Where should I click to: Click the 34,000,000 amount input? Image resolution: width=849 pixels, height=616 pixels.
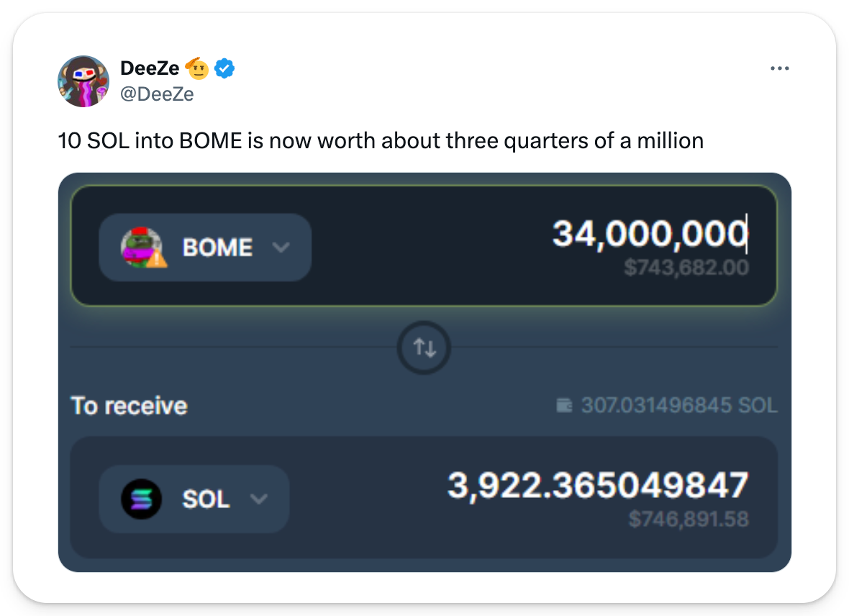tap(649, 234)
